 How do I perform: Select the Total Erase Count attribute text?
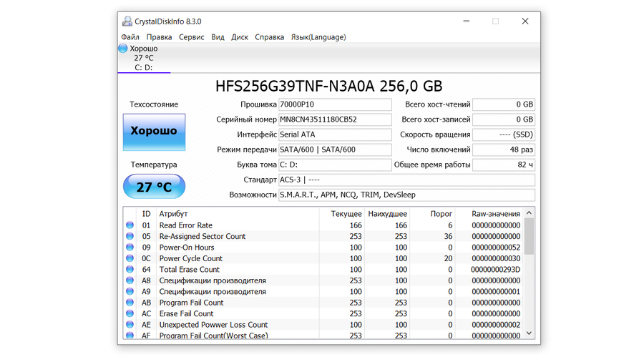(190, 270)
